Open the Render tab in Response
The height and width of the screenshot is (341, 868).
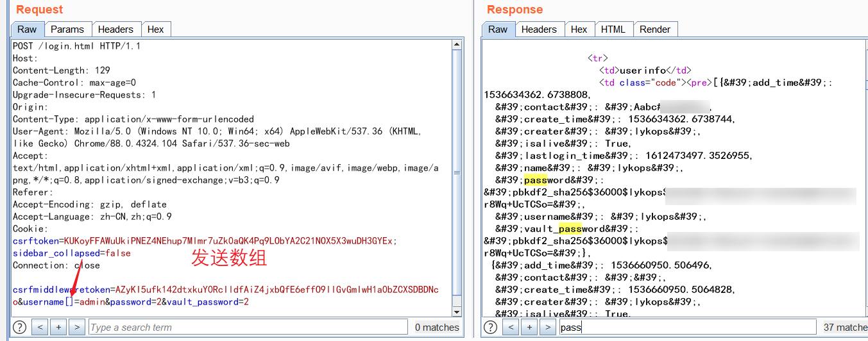(x=655, y=29)
